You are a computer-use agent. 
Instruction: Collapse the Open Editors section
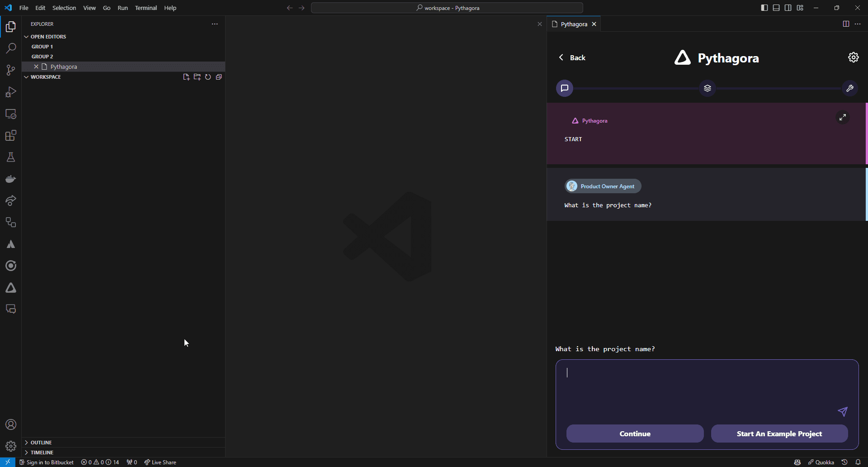(x=48, y=37)
